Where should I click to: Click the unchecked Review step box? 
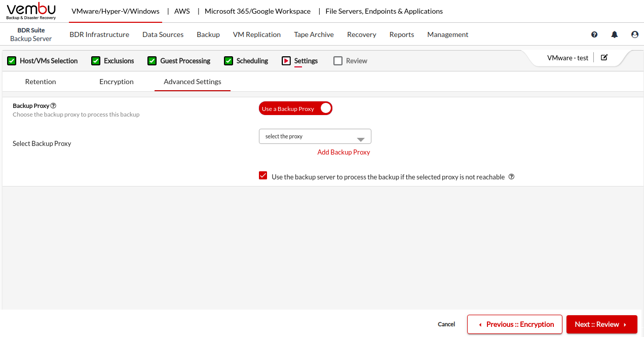(x=338, y=61)
